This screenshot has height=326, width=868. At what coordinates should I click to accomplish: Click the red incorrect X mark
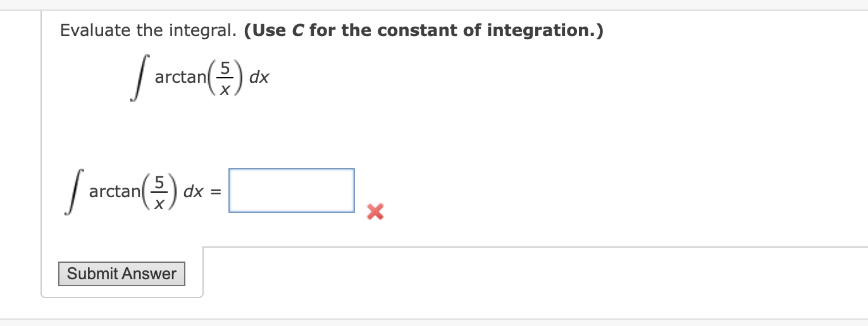click(375, 213)
